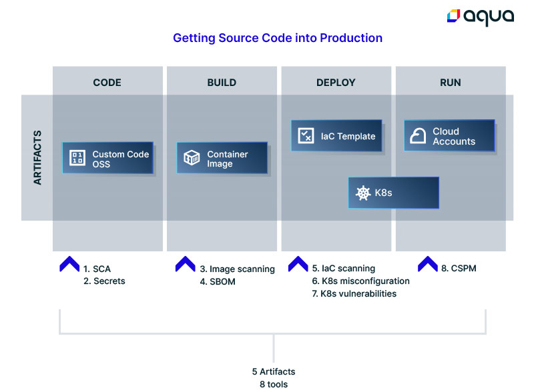Select the RUN column header
This screenshot has width=534, height=392.
coord(450,83)
